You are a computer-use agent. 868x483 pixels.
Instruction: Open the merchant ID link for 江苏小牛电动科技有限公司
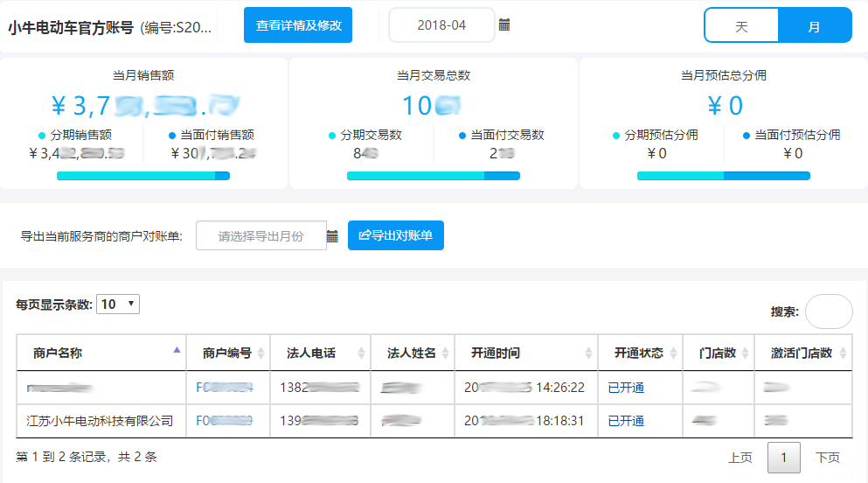(x=224, y=421)
